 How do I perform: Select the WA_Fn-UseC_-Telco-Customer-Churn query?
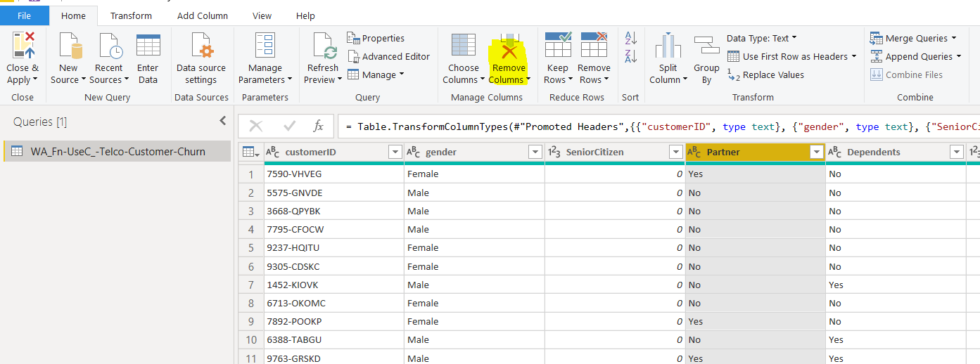click(117, 151)
